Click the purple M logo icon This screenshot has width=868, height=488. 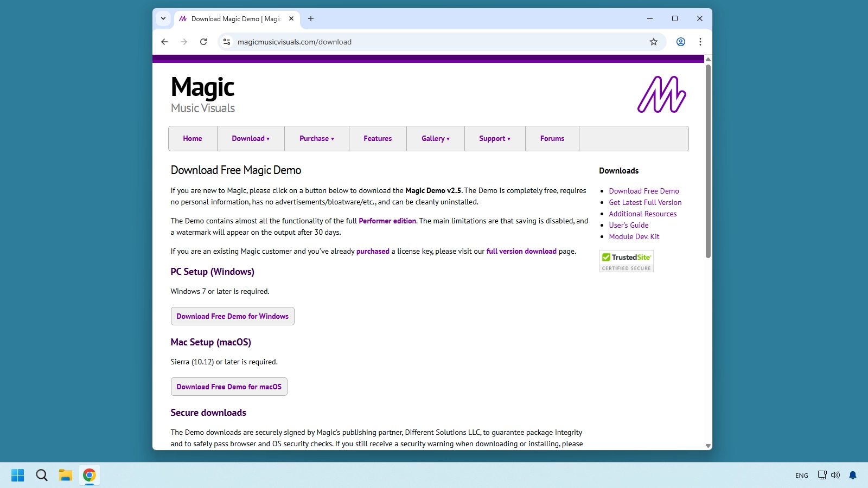pos(662,94)
